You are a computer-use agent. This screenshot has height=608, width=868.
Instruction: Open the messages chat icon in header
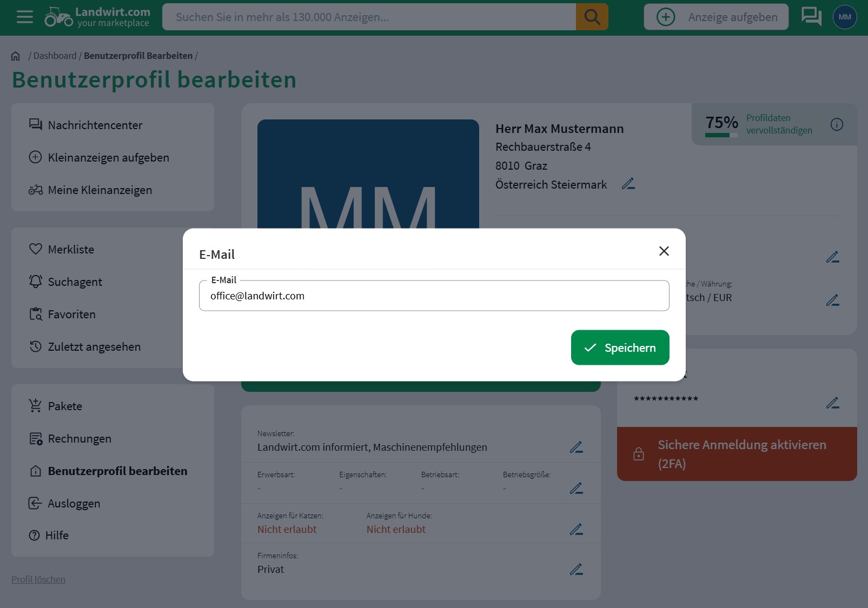pos(811,17)
